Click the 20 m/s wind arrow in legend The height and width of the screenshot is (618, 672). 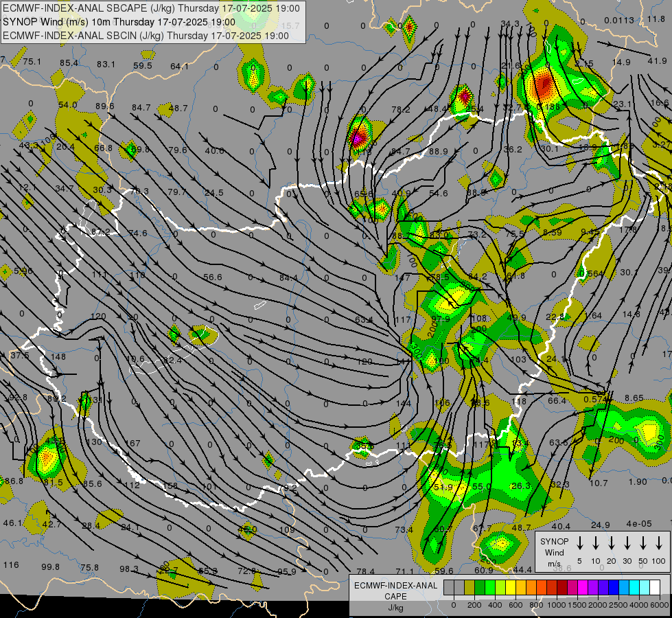[x=611, y=543]
